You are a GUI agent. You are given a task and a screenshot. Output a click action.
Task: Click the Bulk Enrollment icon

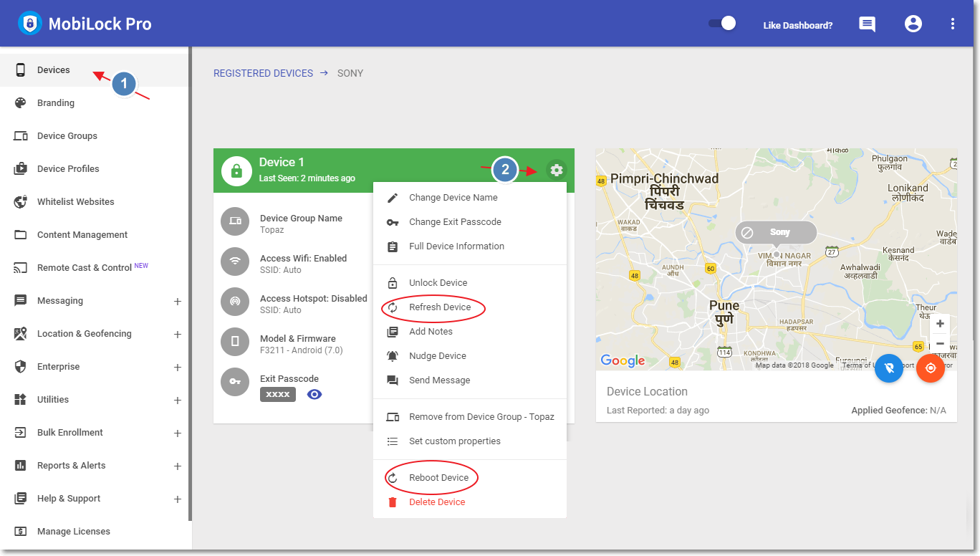tap(21, 432)
